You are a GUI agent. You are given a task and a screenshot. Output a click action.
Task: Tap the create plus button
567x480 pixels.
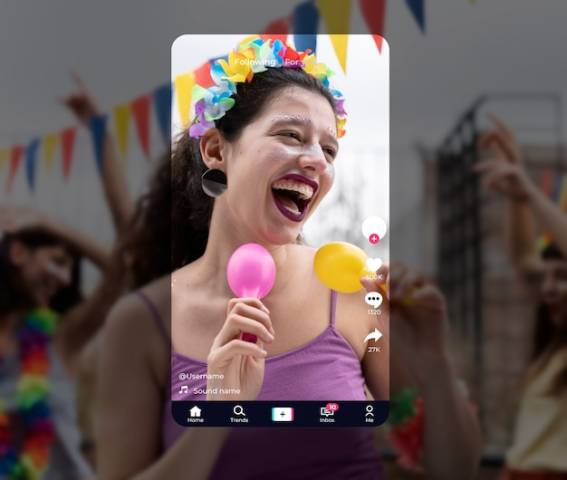pos(283,415)
